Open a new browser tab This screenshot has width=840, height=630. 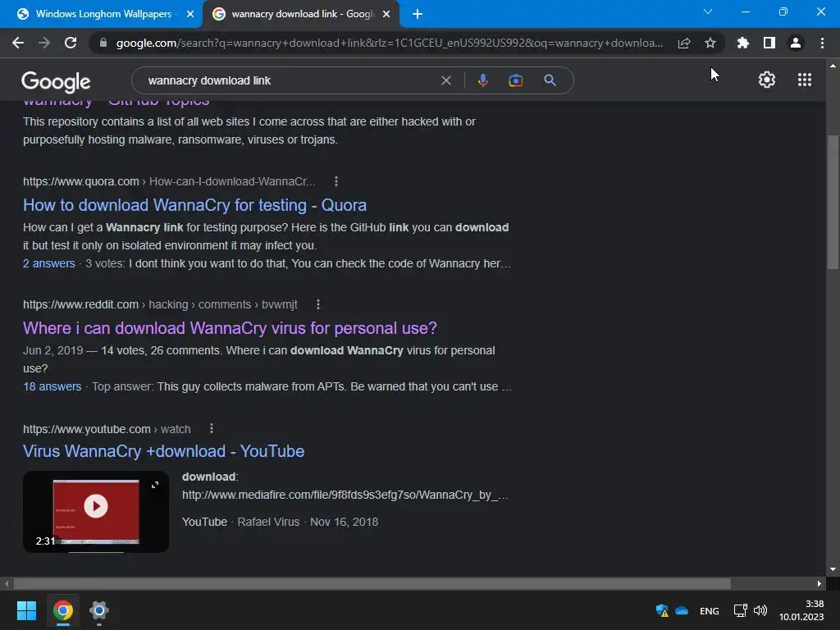tap(418, 14)
